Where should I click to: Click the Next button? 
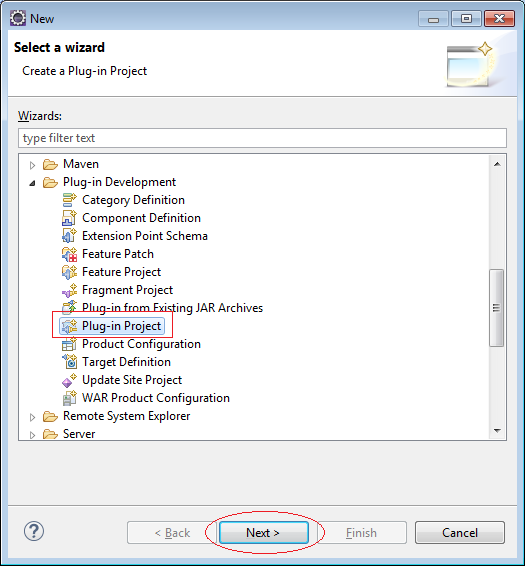[264, 532]
